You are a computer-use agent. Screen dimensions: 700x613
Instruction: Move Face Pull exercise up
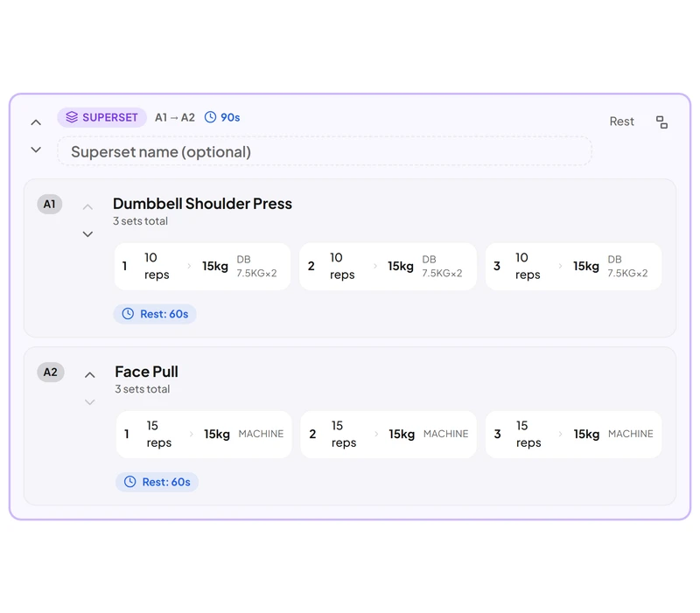90,375
